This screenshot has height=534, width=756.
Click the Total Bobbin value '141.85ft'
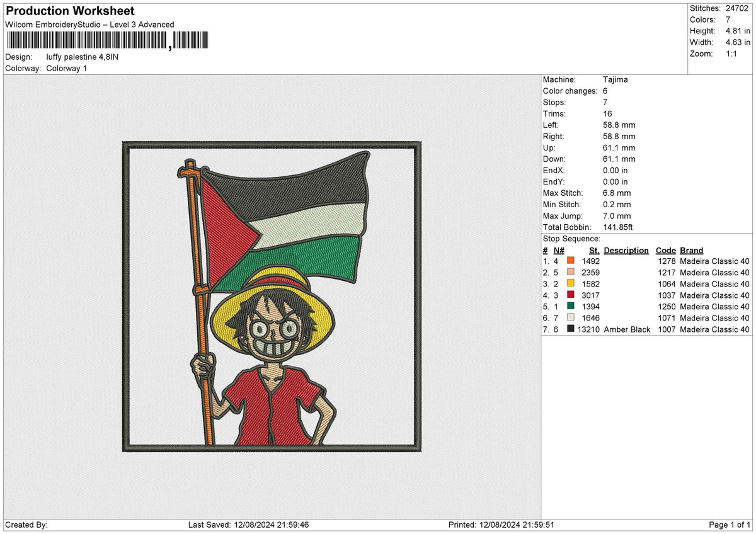point(619,227)
